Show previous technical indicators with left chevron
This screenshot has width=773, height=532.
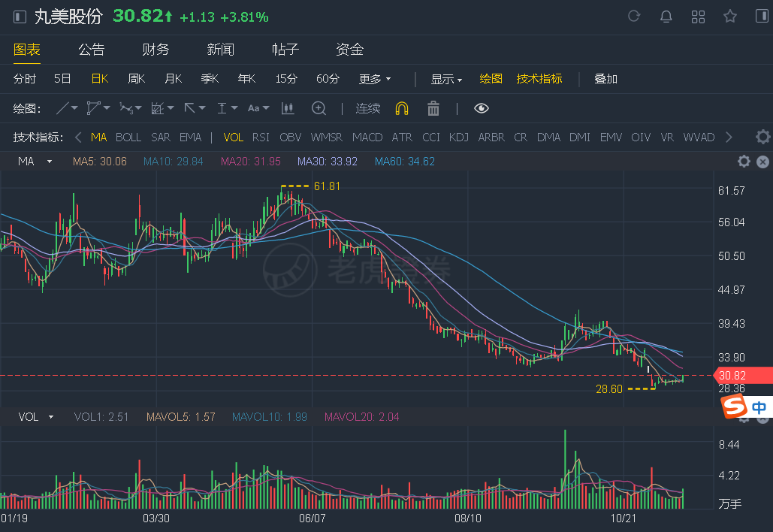point(78,137)
